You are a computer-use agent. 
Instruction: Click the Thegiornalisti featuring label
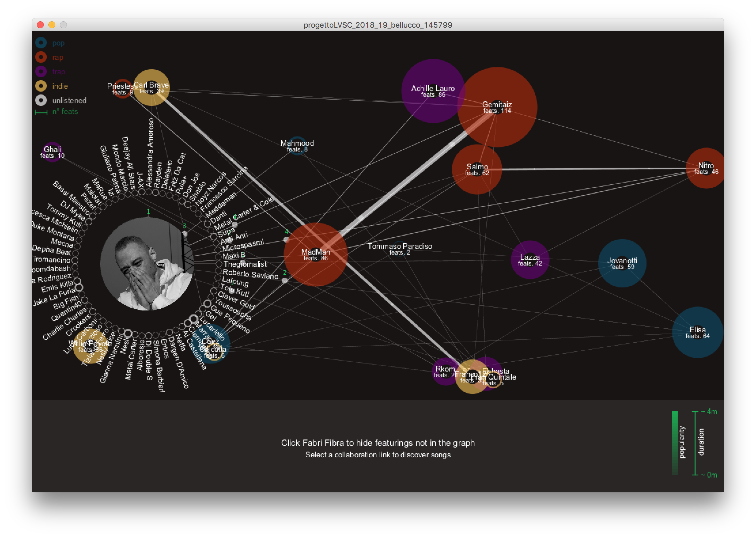245,264
